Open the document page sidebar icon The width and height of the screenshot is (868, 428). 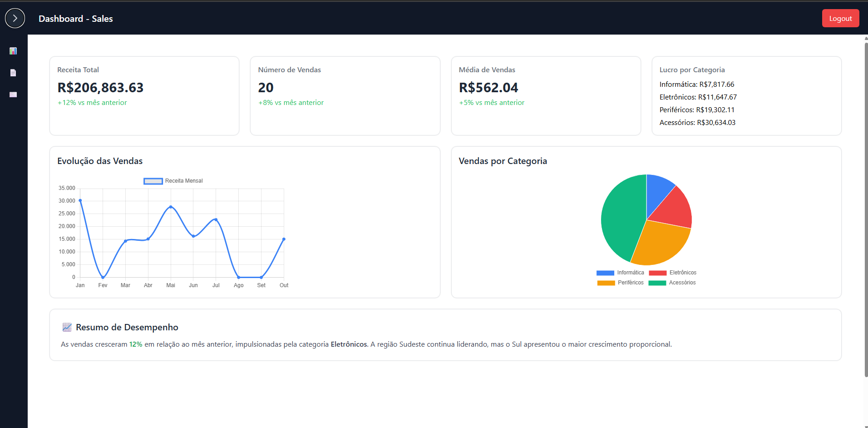tap(13, 73)
